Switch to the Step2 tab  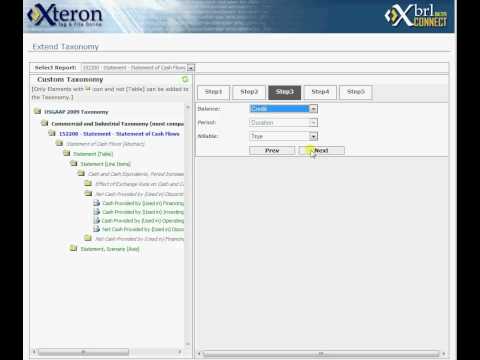coord(249,92)
